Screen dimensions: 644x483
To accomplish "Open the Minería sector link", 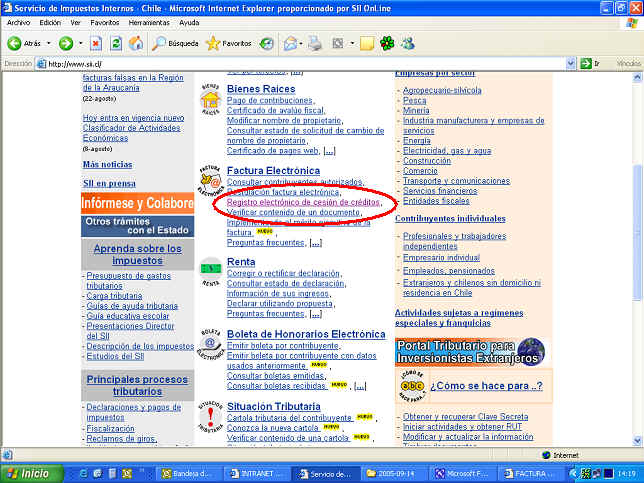I will click(416, 110).
